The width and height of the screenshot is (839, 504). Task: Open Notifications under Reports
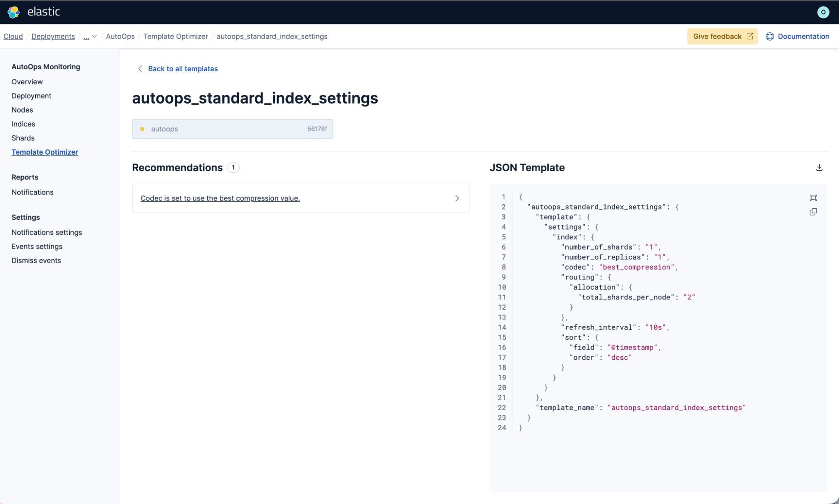pyautogui.click(x=32, y=192)
